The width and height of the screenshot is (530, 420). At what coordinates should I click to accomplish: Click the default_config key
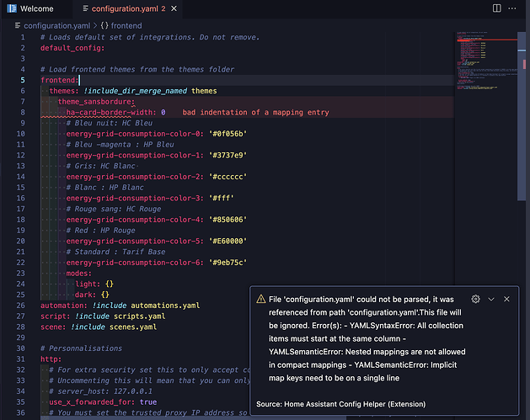tap(72, 48)
